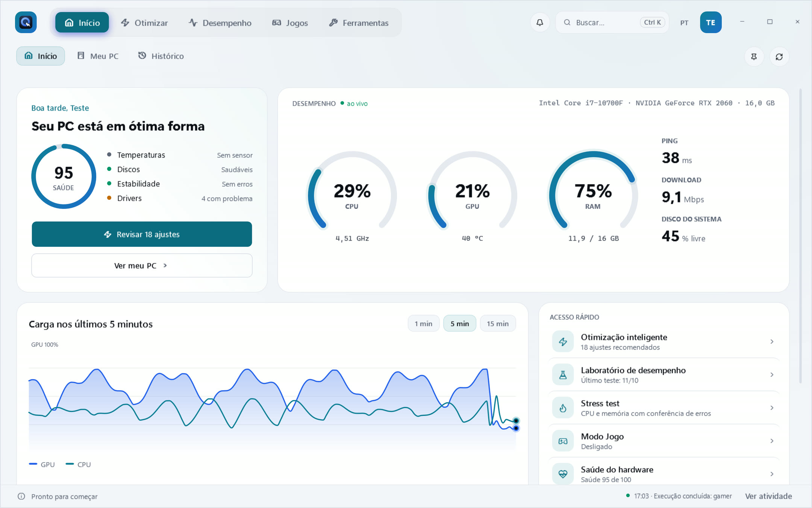Screen dimensions: 812x508
Task: Select the 15 min time range
Action: (498, 324)
